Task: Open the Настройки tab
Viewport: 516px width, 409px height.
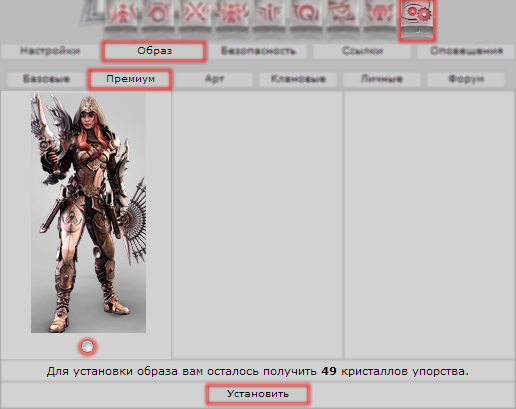Action: point(50,51)
